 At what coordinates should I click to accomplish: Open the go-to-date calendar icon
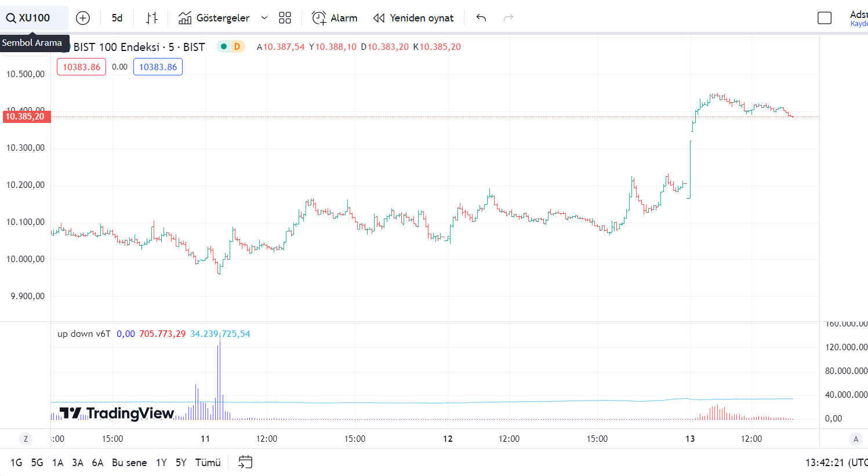point(245,462)
